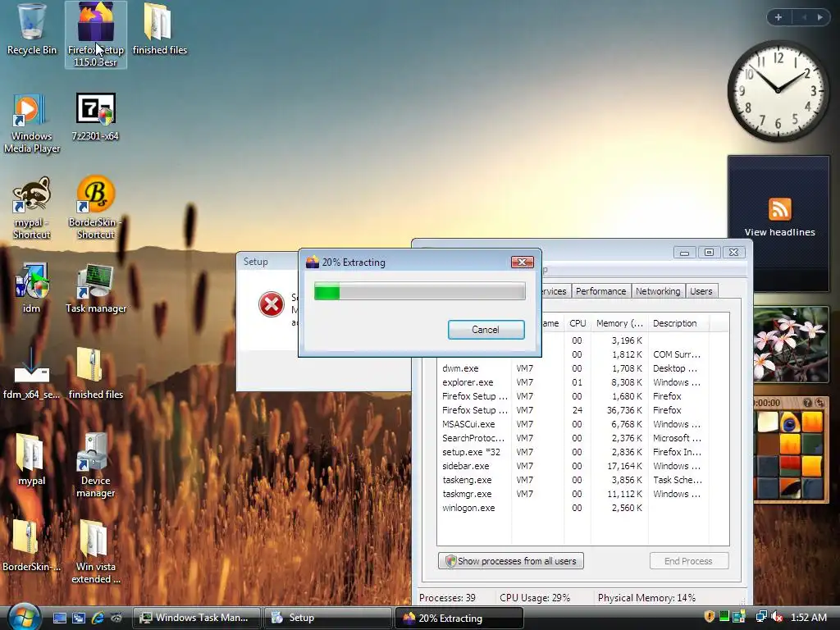840x630 pixels.
Task: Switch to Windows Task Man... taskbar button
Action: click(197, 618)
